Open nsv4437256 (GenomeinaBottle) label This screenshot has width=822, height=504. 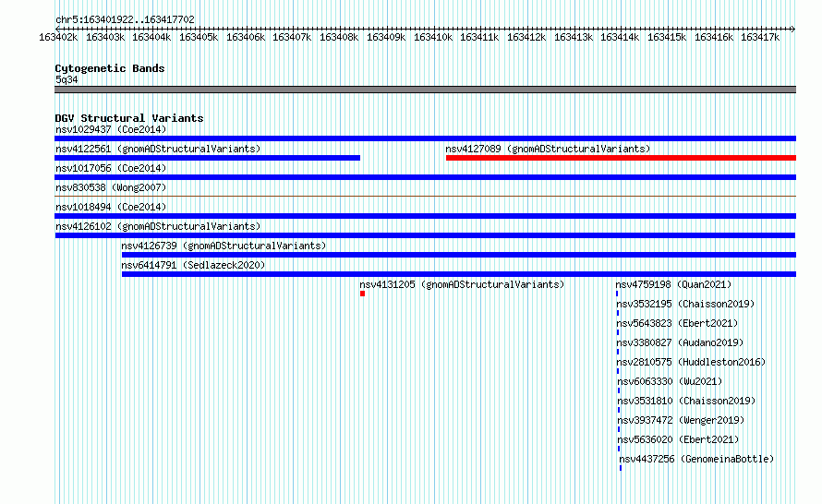[x=696, y=459]
